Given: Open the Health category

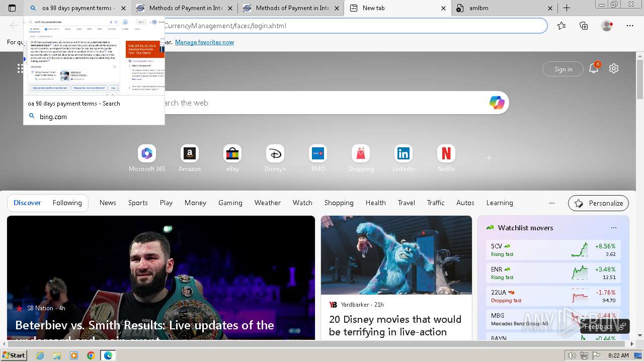Looking at the screenshot, I should coord(375,203).
